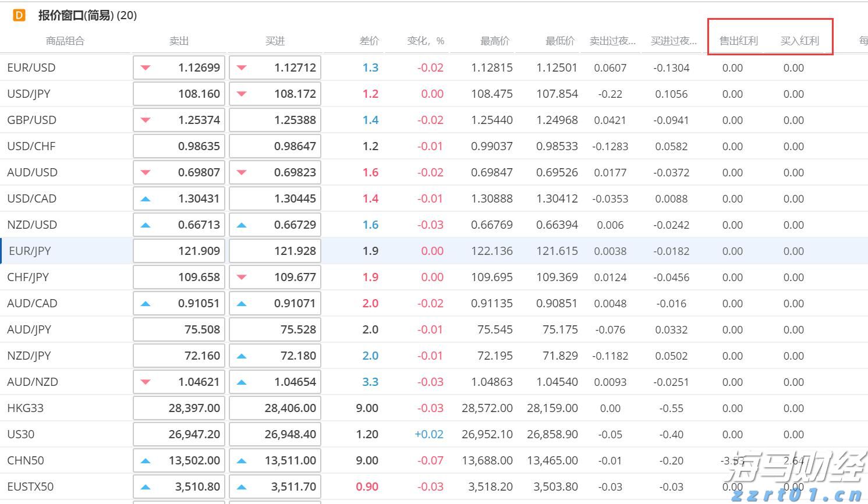
Task: Click the red down arrow beside AUD/NZD sell price
Action: 146,381
